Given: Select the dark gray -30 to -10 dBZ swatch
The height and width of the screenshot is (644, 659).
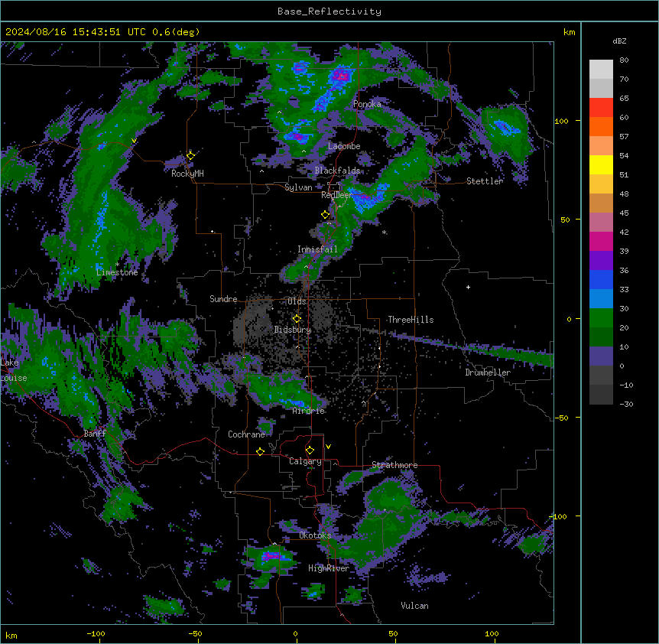Looking at the screenshot, I should point(601,395).
